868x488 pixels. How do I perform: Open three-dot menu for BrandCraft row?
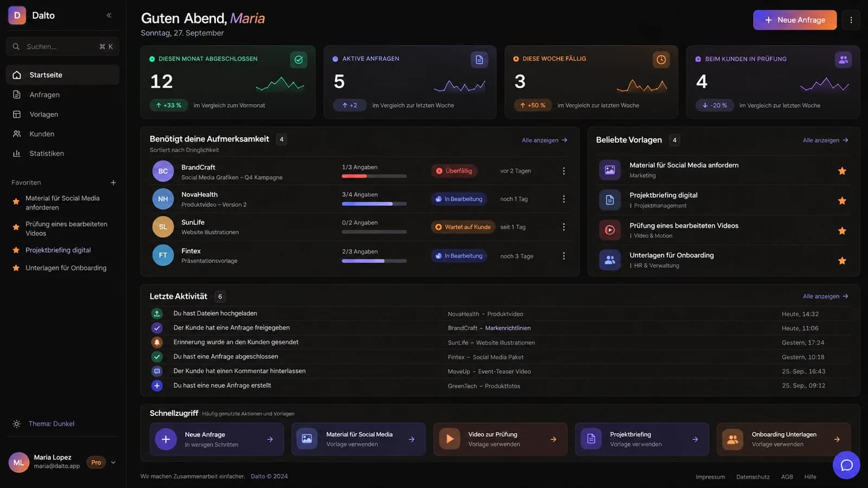(564, 171)
